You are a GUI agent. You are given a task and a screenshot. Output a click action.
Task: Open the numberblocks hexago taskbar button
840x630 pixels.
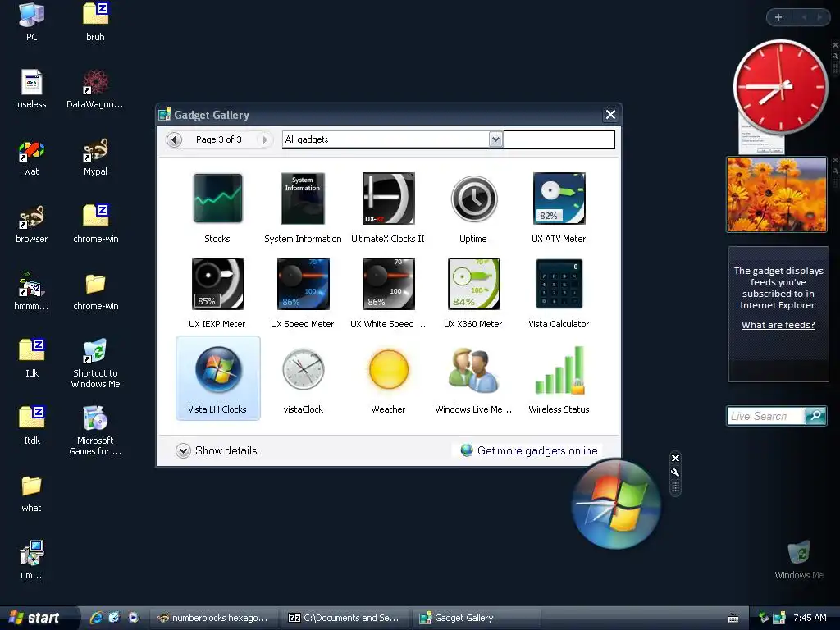[212, 618]
